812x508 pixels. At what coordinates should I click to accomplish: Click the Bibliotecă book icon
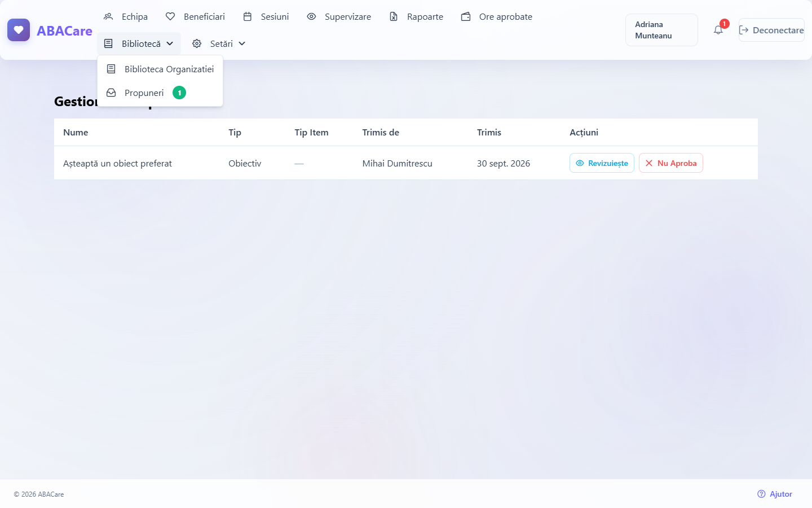[x=108, y=43]
